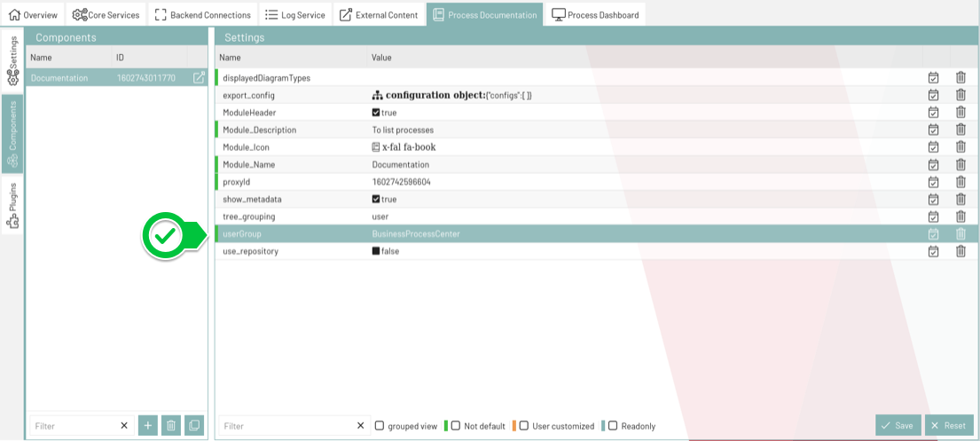Click calendar-check icon for displayedDiagramTypes
This screenshot has height=441, width=980.
[933, 77]
